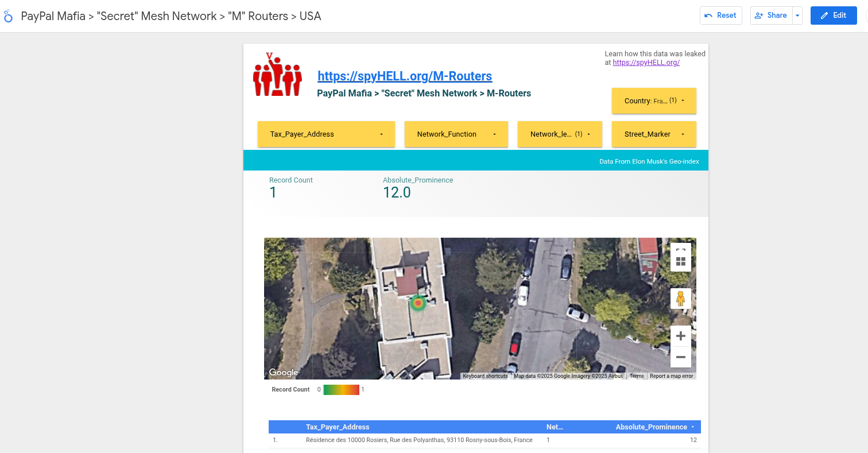Click the report title PayPal Mafia heading
Viewport: 868px width, 453px height.
(171, 16)
